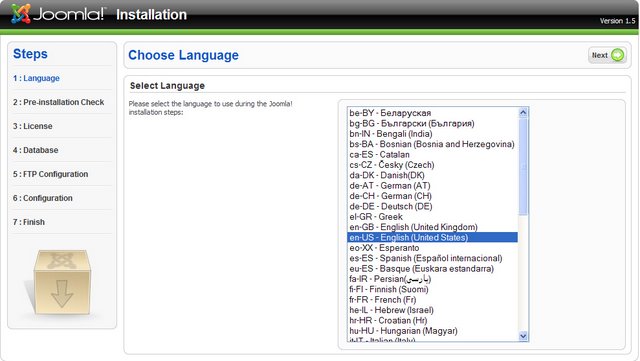This screenshot has width=640, height=361.
Task: Click the installation box download icon
Action: (x=62, y=283)
